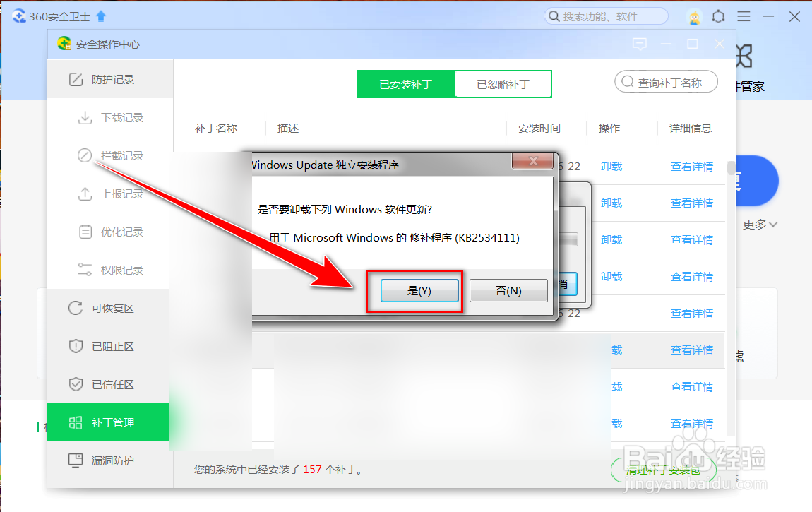
Task: Switch to the 已忽略补丁 ignored patches tab
Action: (x=503, y=83)
